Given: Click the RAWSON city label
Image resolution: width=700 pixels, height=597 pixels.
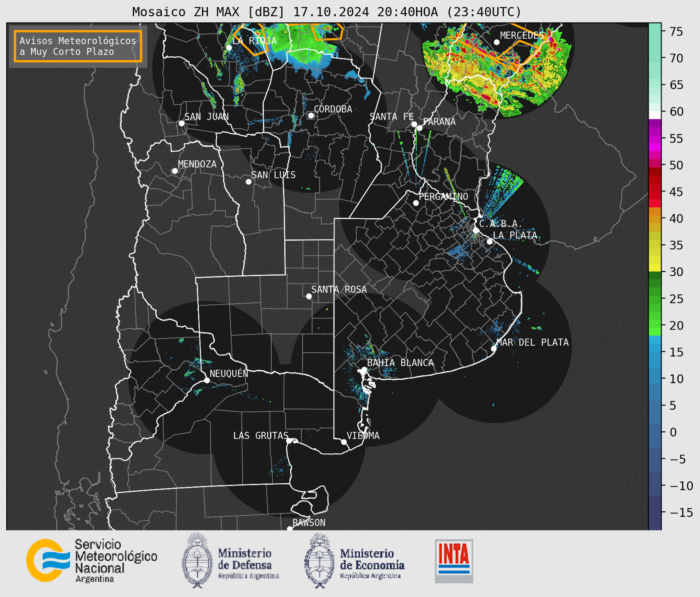Looking at the screenshot, I should click(x=309, y=523).
